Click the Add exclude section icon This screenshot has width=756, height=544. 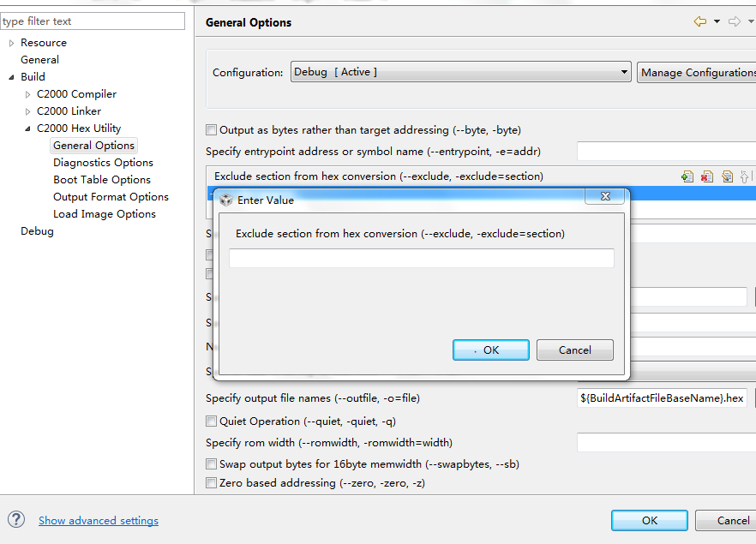tap(687, 176)
